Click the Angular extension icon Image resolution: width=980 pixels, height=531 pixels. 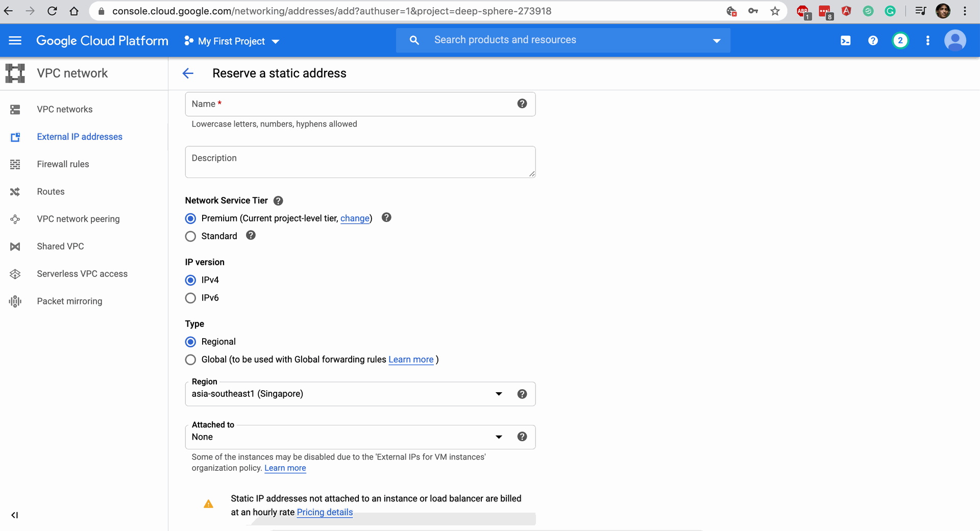847,11
